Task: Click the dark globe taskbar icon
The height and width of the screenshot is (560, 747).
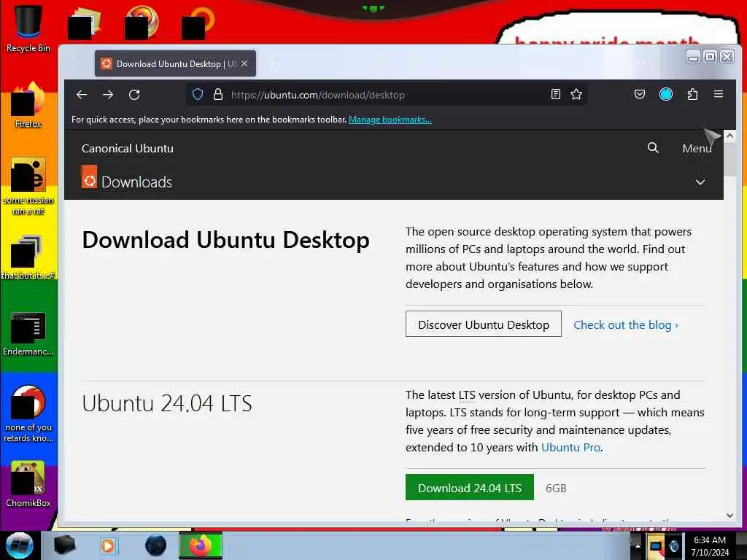Action: [x=155, y=545]
